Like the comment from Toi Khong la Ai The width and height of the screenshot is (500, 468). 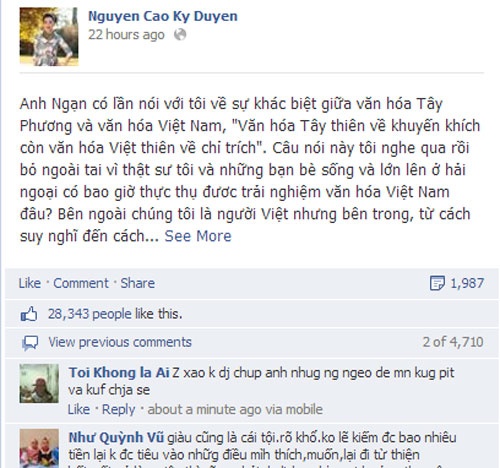tap(79, 409)
